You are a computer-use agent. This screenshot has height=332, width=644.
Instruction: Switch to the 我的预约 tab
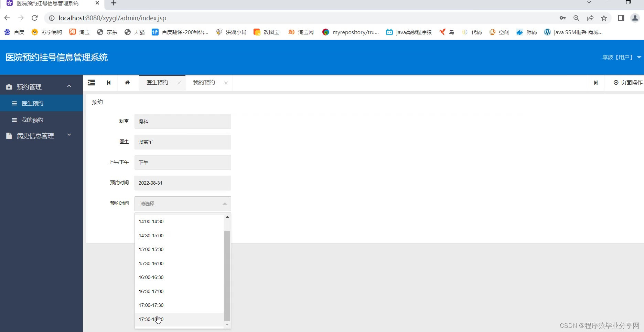click(204, 83)
